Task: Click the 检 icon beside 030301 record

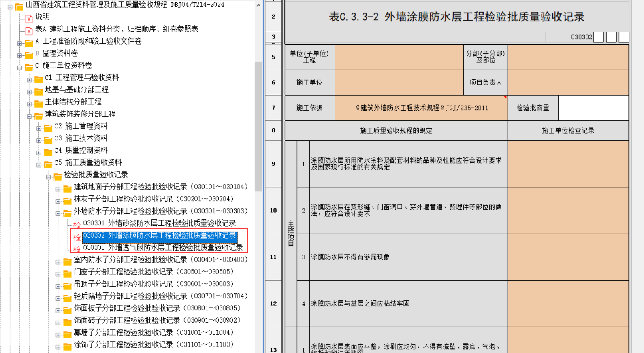Action: [x=77, y=225]
